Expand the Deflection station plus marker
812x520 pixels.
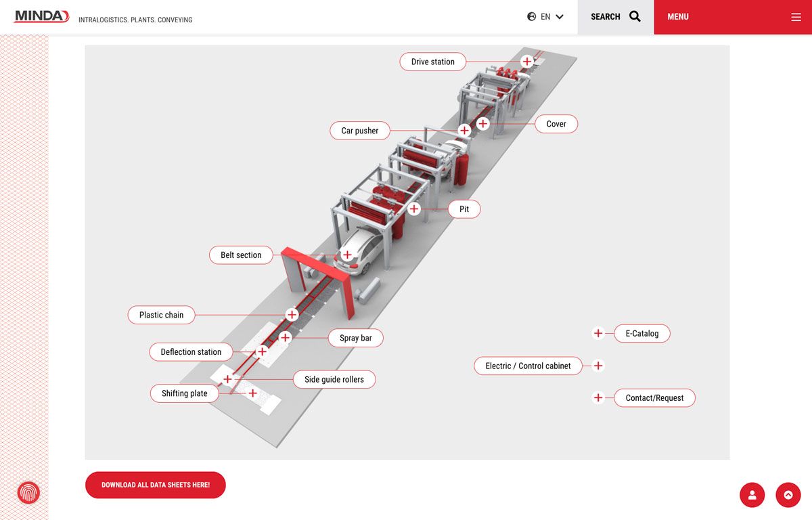(x=263, y=352)
